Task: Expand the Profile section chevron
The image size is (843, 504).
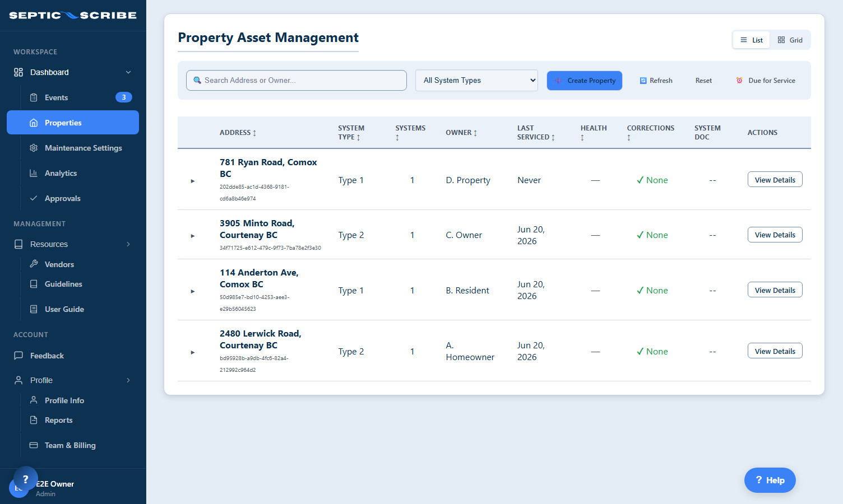Action: (x=128, y=380)
